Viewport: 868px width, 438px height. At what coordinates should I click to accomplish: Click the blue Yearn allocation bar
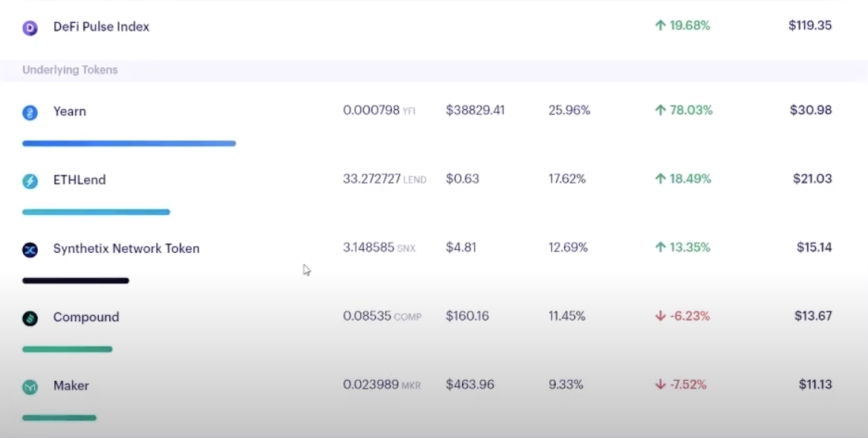click(x=129, y=144)
